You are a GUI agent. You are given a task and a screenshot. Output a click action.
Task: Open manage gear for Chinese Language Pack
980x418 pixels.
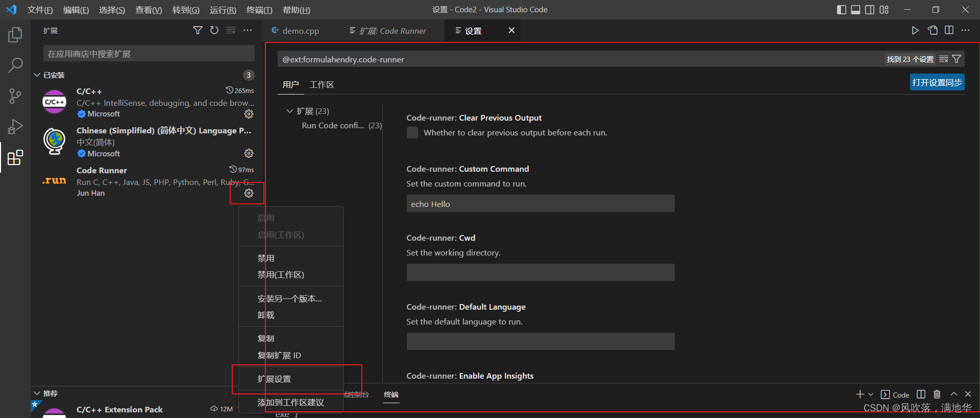pos(249,153)
